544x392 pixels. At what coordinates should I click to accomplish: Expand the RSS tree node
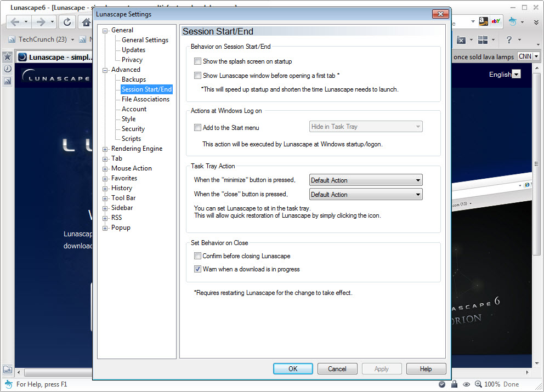tap(105, 219)
